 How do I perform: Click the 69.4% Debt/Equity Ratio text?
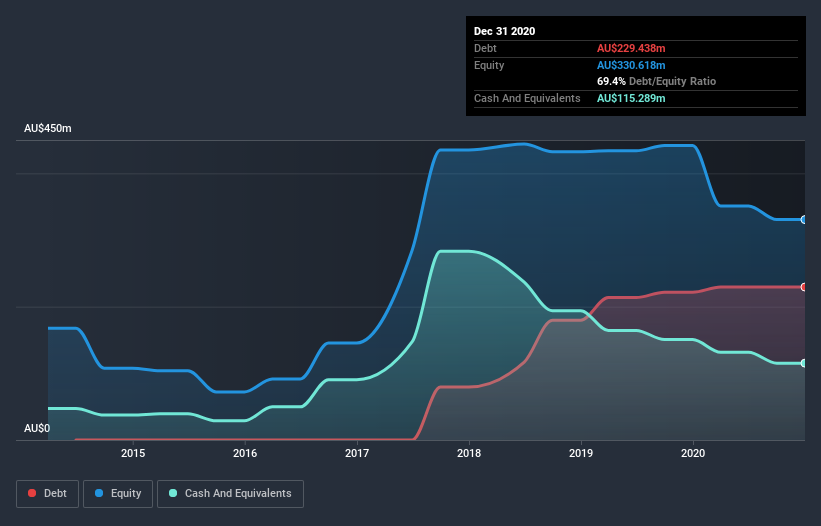656,81
